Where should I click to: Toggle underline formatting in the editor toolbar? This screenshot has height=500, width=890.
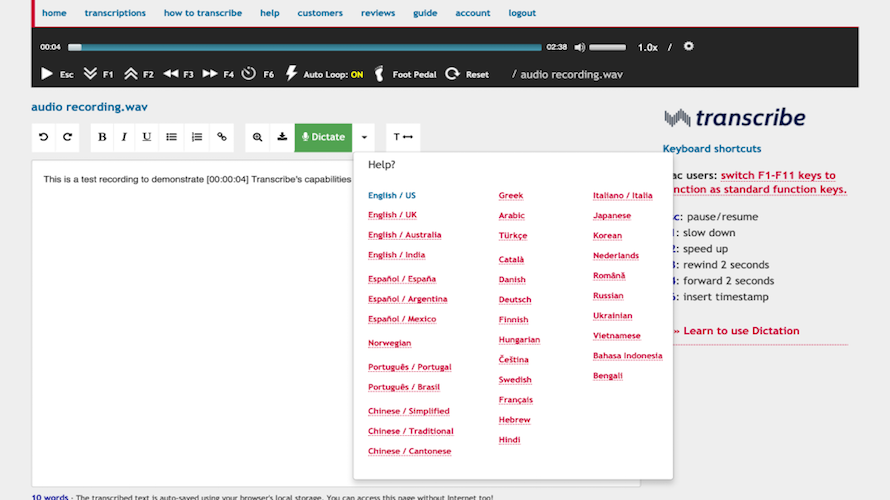point(147,137)
